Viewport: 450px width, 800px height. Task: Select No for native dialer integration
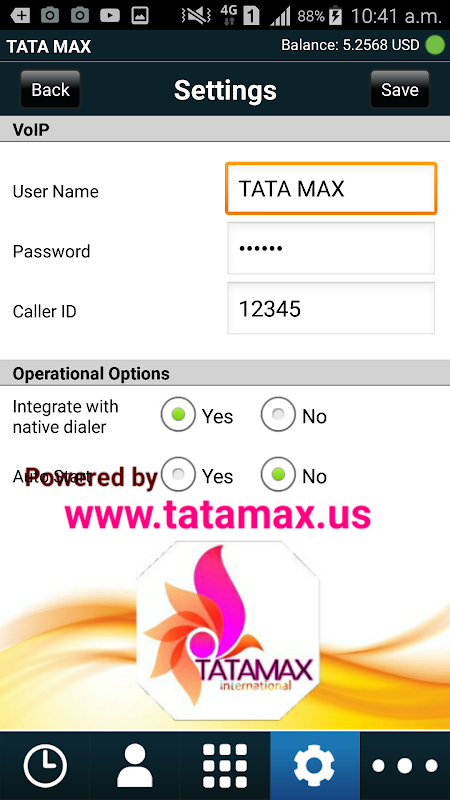(x=278, y=415)
